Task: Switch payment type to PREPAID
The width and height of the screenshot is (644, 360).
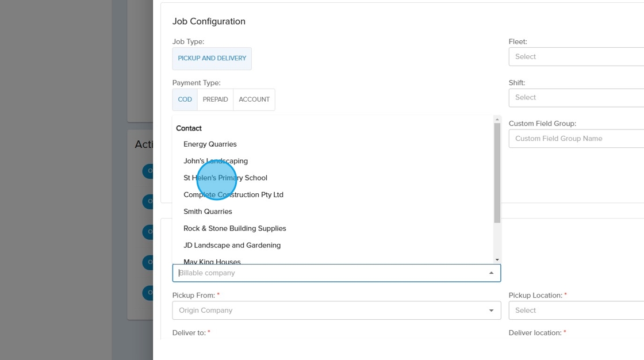Action: coord(215,99)
